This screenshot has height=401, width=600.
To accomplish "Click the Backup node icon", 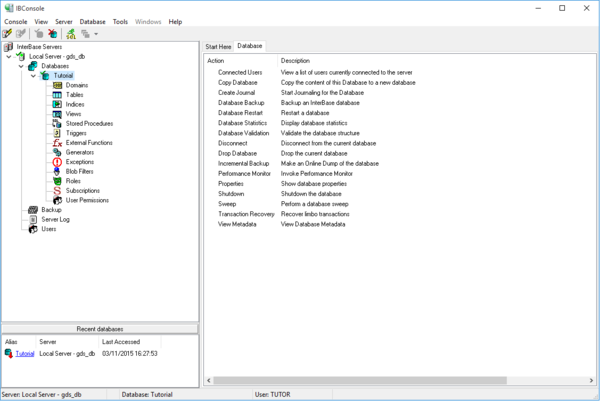I will click(33, 210).
